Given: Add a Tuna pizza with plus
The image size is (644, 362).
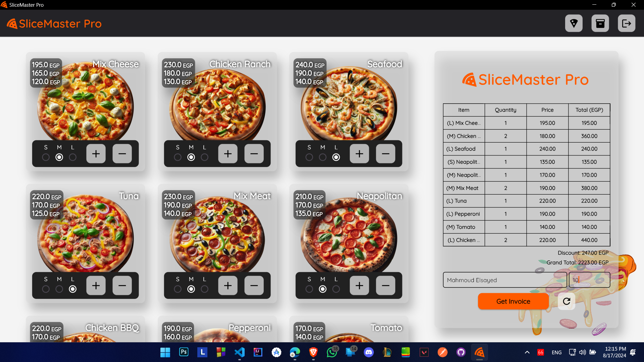Looking at the screenshot, I should coord(96,286).
